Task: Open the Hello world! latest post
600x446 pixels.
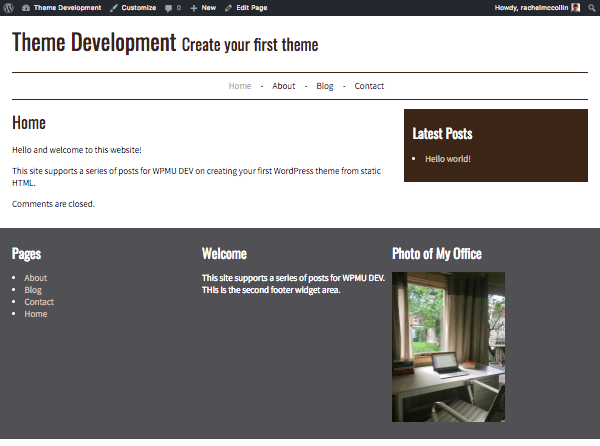Action: click(x=448, y=159)
